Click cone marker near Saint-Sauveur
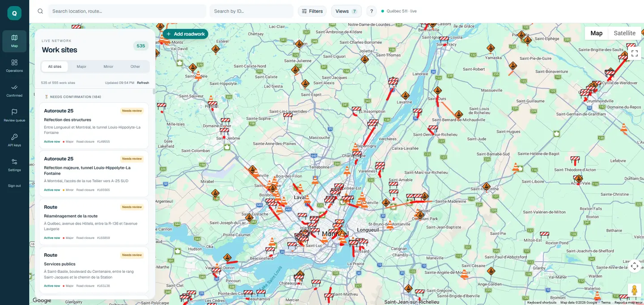This screenshot has width=644, height=305. click(x=211, y=99)
